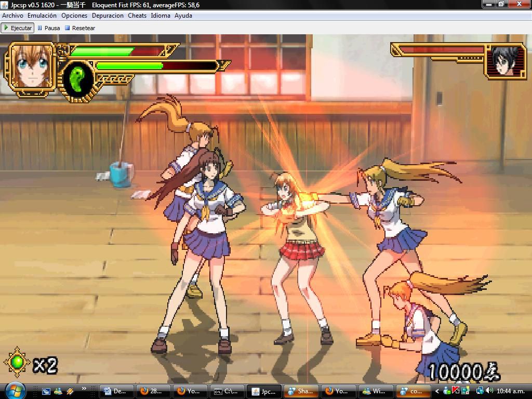Open the volume speaker tray icon
The width and height of the screenshot is (532, 399).
(x=489, y=391)
